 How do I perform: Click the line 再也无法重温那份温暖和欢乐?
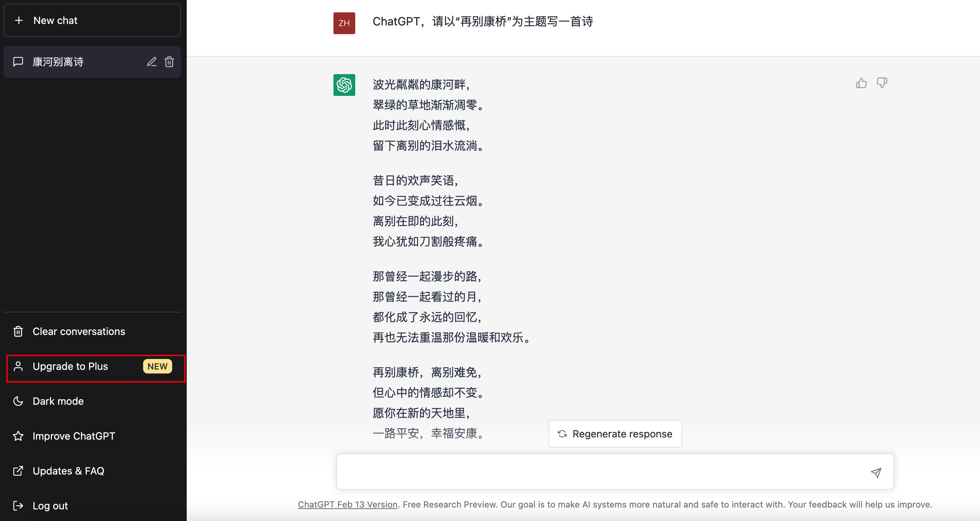(x=451, y=337)
